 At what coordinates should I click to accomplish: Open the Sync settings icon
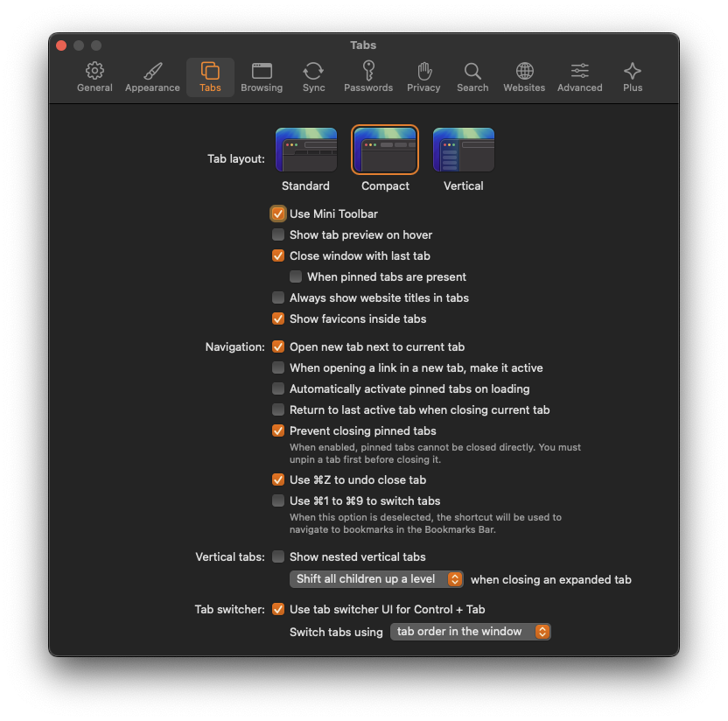[313, 70]
